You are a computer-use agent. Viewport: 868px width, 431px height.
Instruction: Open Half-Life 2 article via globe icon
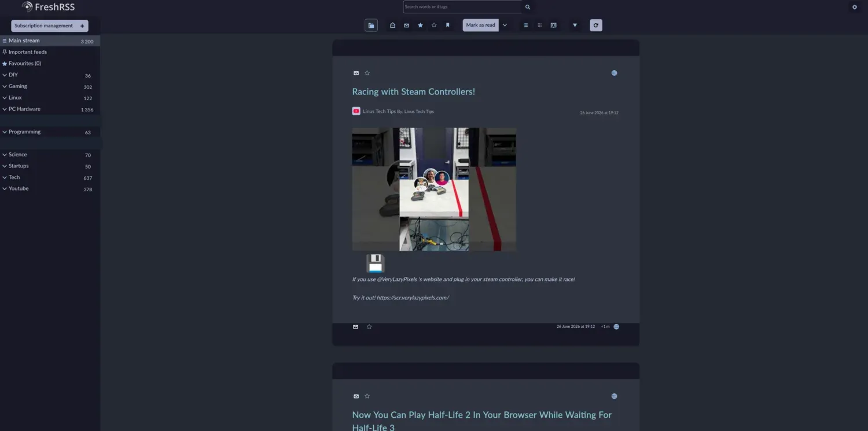(x=614, y=396)
